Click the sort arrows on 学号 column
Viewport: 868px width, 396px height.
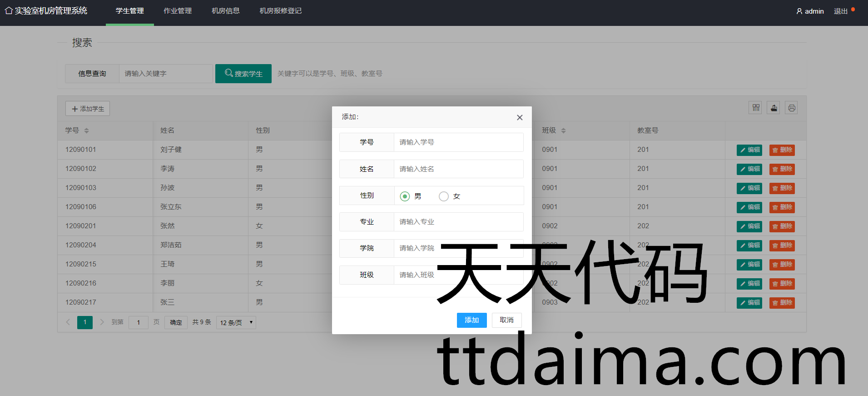(x=86, y=130)
